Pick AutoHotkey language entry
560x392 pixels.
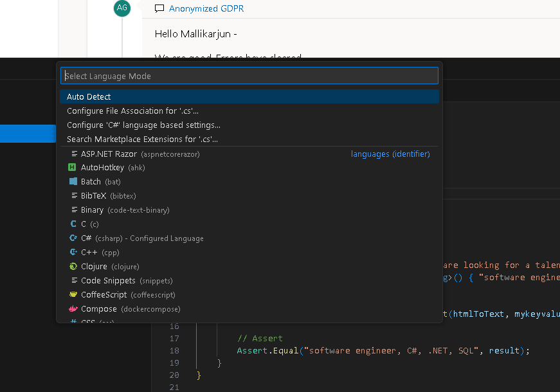coord(249,168)
